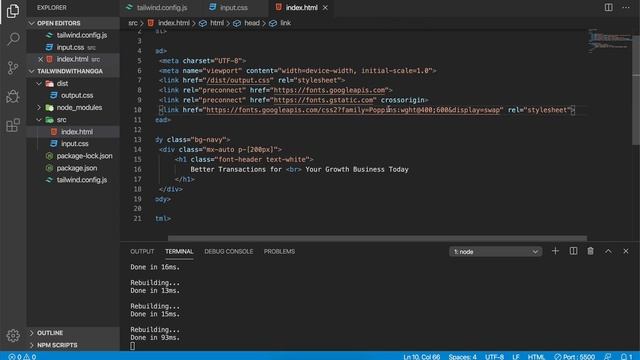This screenshot has height=360, width=640.
Task: Click the UTF-8 encoding status item
Action: click(x=494, y=356)
